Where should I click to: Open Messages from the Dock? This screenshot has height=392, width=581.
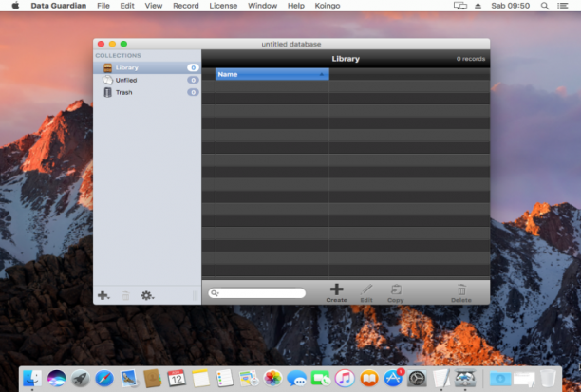click(297, 379)
